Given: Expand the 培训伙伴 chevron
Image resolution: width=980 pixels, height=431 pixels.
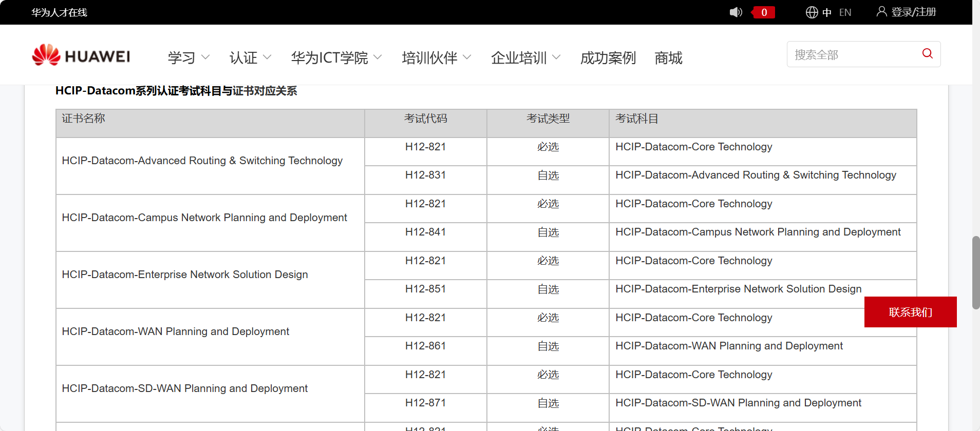Looking at the screenshot, I should 467,57.
